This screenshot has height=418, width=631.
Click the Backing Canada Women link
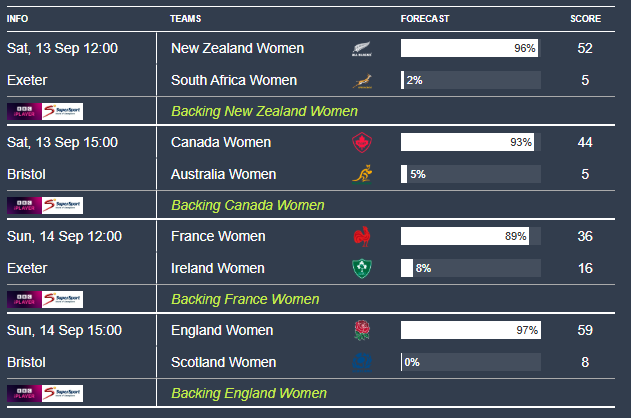coord(247,205)
